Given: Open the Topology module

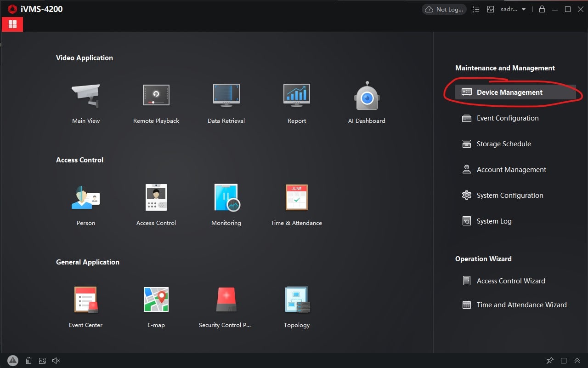Looking at the screenshot, I should (297, 300).
